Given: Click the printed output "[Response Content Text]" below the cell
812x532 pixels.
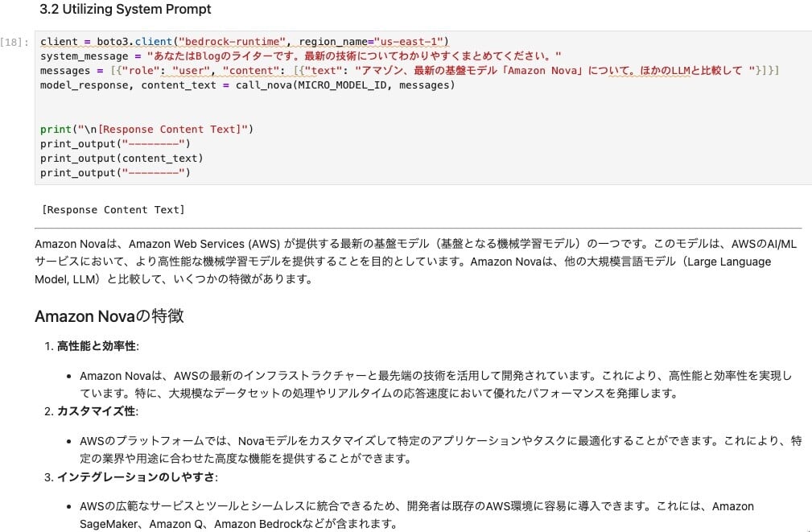Looking at the screenshot, I should tap(113, 210).
